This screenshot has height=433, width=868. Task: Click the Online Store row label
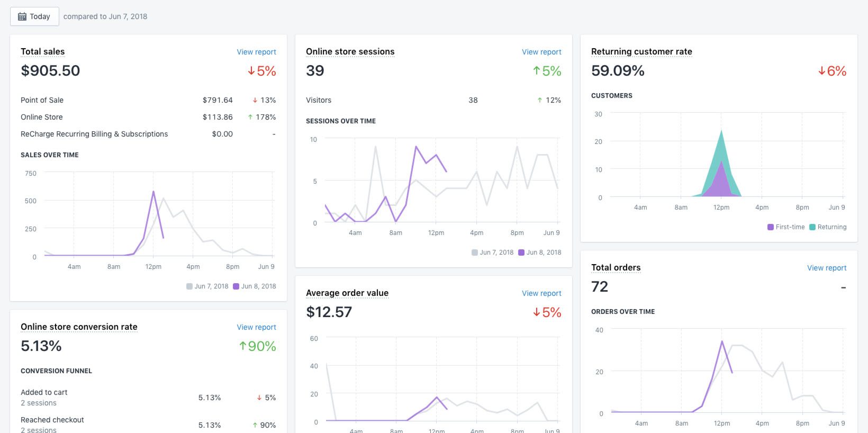tap(41, 117)
